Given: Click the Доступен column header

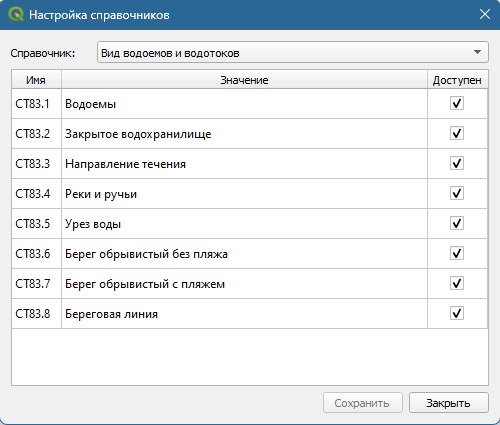Looking at the screenshot, I should [457, 80].
